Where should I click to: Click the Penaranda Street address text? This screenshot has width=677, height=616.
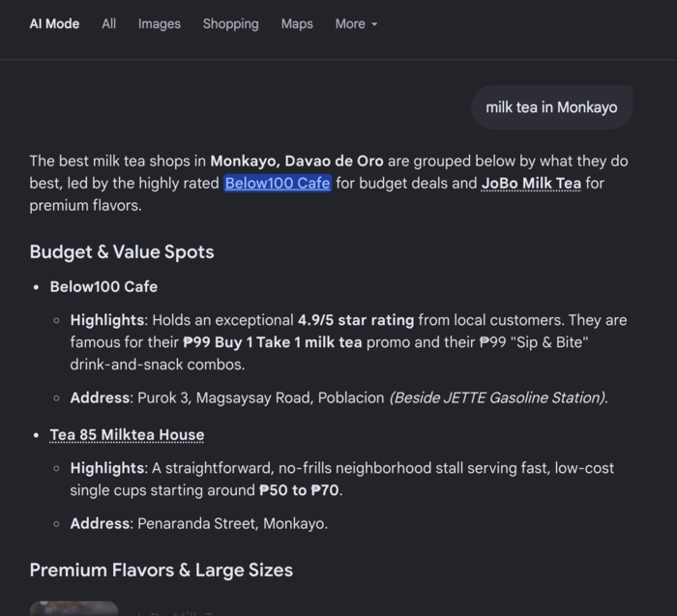(233, 523)
